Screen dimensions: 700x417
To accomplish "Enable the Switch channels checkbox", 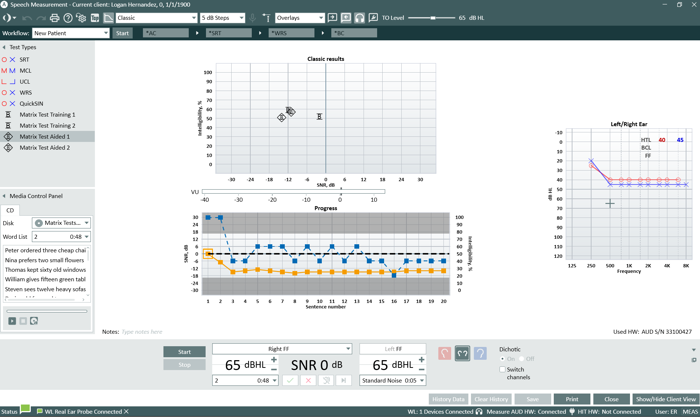I will [502, 369].
